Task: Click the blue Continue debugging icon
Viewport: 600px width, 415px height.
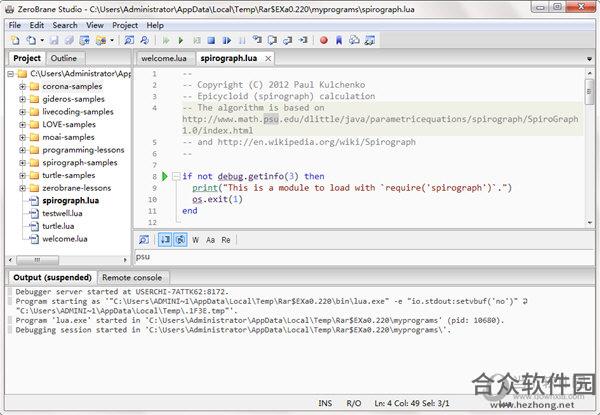Action: pyautogui.click(x=227, y=40)
